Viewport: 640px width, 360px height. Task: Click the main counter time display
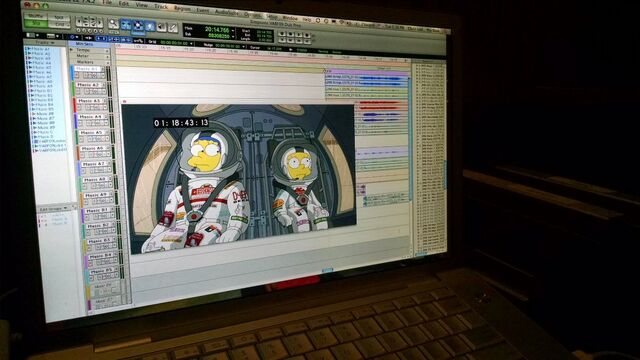click(x=217, y=29)
